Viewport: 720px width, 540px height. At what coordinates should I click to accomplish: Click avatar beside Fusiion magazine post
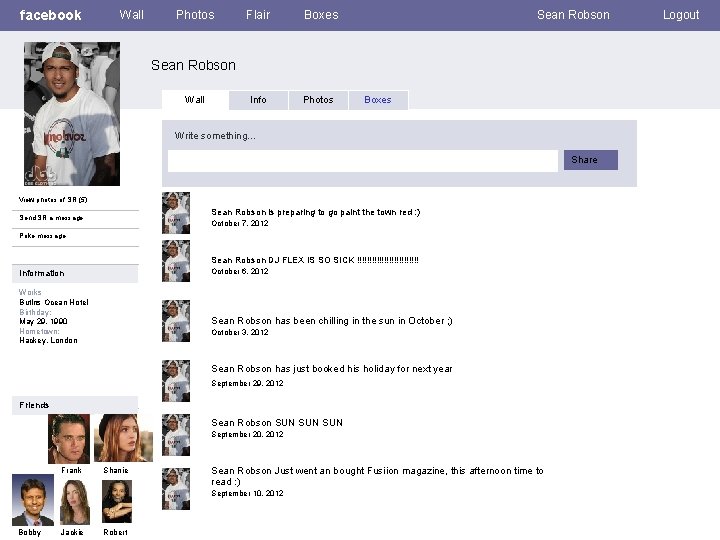[x=176, y=489]
